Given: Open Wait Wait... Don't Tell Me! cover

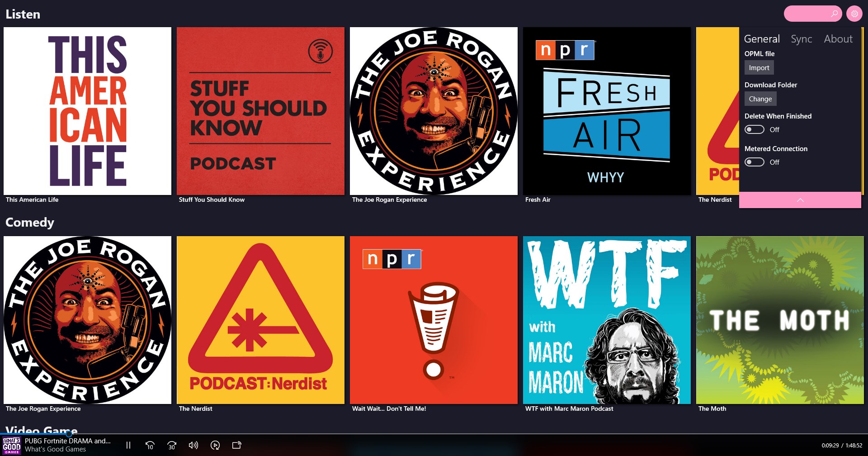Looking at the screenshot, I should click(434, 320).
